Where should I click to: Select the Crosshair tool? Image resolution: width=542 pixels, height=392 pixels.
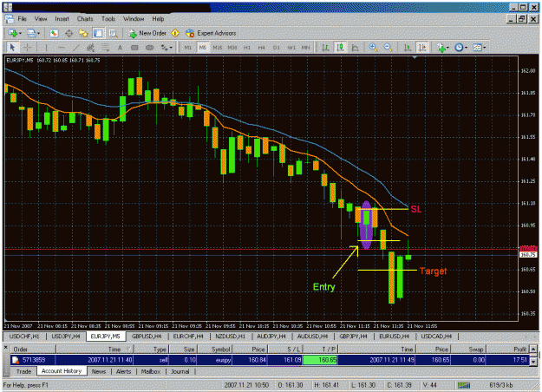tap(27, 48)
